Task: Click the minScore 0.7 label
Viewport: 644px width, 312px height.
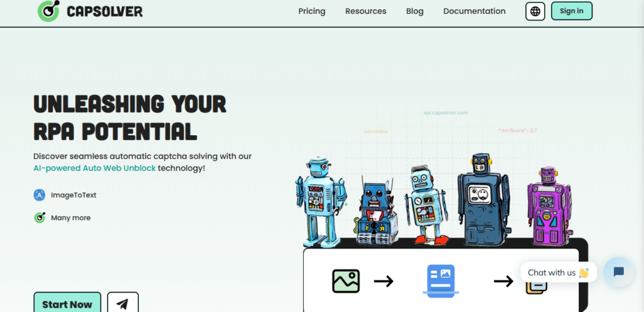Action: click(x=518, y=130)
